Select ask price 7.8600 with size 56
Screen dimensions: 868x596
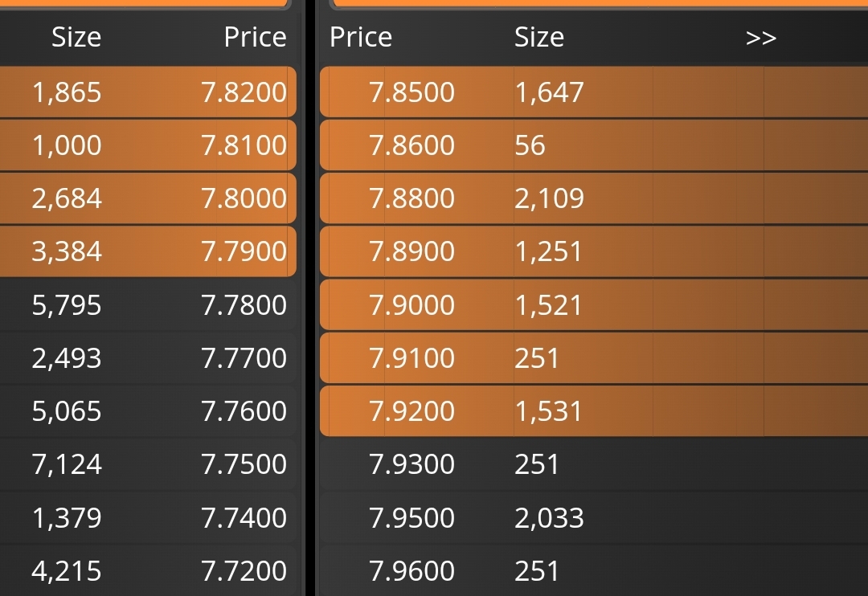[594, 145]
